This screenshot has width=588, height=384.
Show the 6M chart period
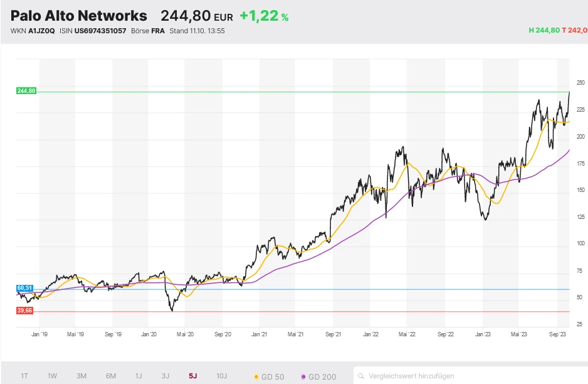(x=110, y=376)
